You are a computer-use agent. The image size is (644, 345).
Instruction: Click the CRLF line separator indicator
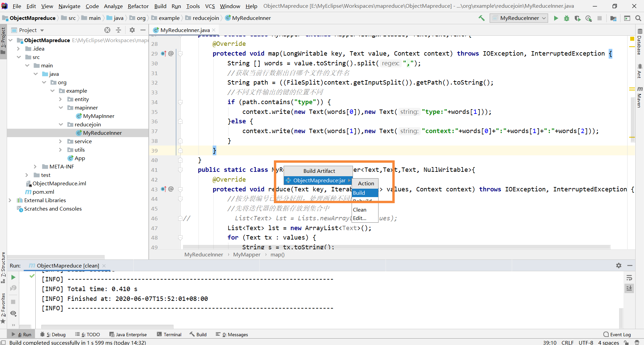coord(567,342)
